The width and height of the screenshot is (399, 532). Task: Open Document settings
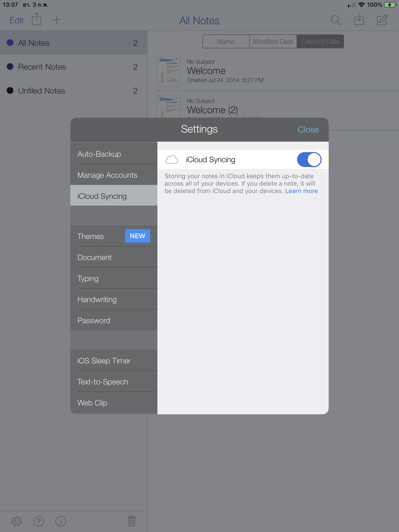click(114, 257)
